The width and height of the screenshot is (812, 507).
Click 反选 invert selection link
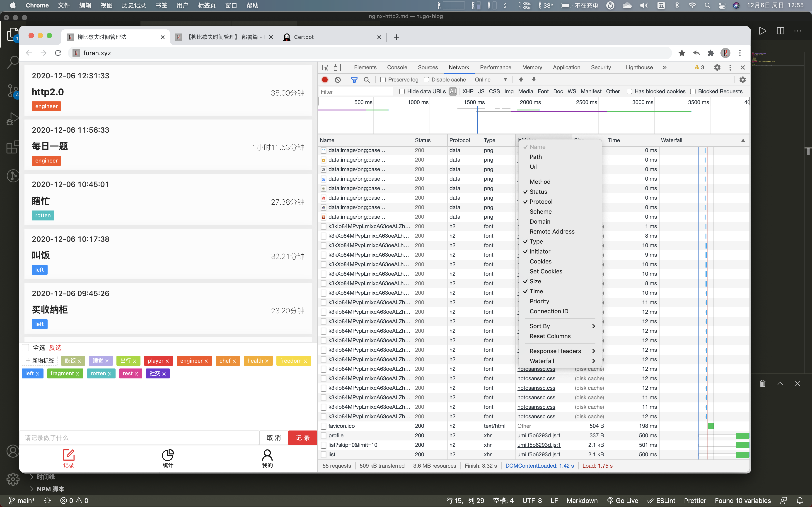(55, 347)
